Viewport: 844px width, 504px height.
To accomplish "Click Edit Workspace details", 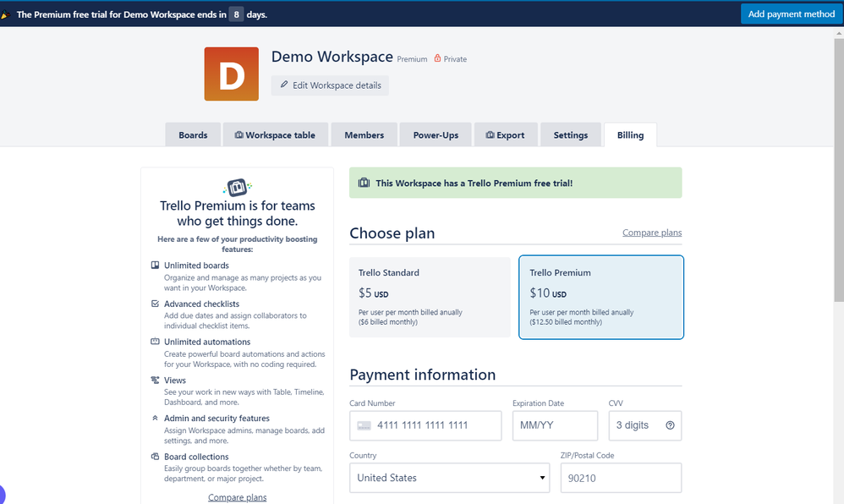I will [330, 85].
